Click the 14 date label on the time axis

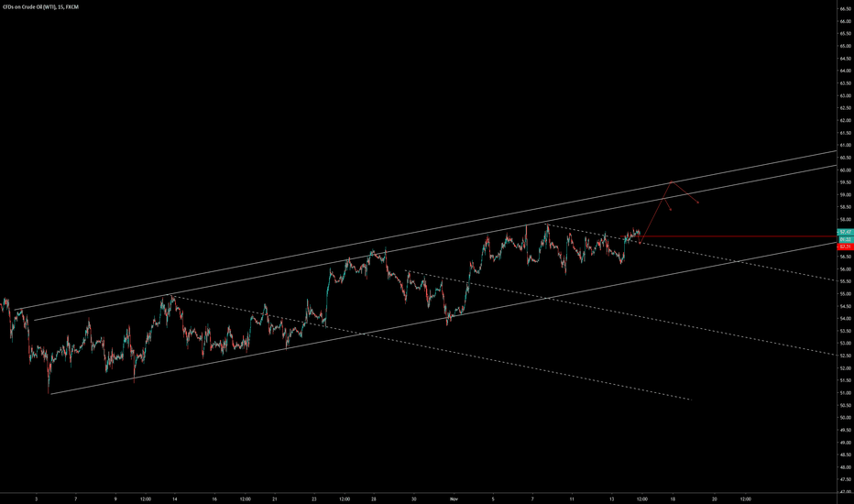pyautogui.click(x=175, y=499)
